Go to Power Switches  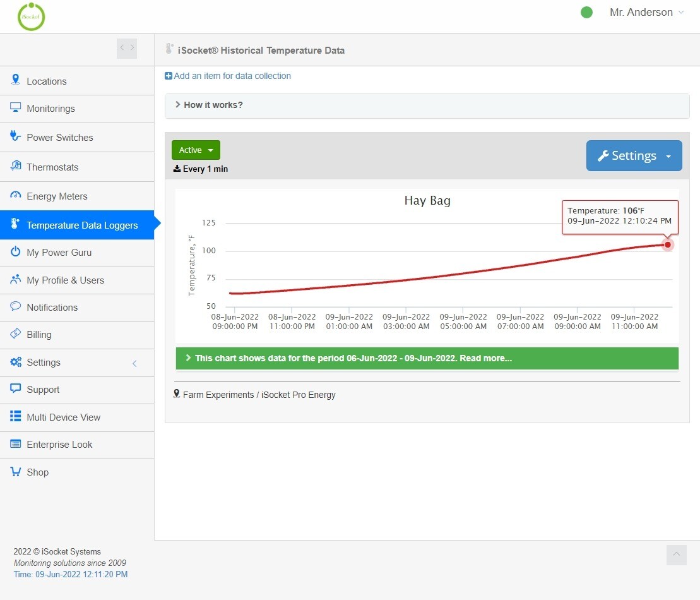(x=77, y=138)
